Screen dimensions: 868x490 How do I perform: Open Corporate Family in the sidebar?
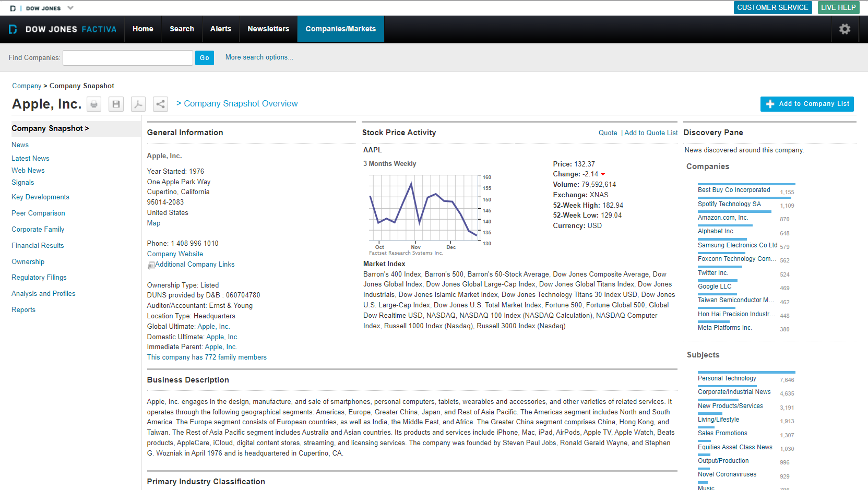(x=38, y=230)
